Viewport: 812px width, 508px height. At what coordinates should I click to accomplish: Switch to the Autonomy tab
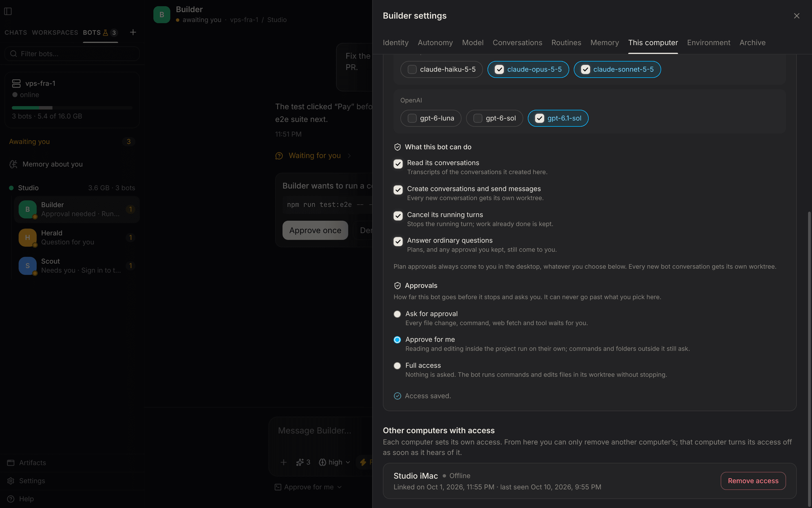pyautogui.click(x=435, y=43)
